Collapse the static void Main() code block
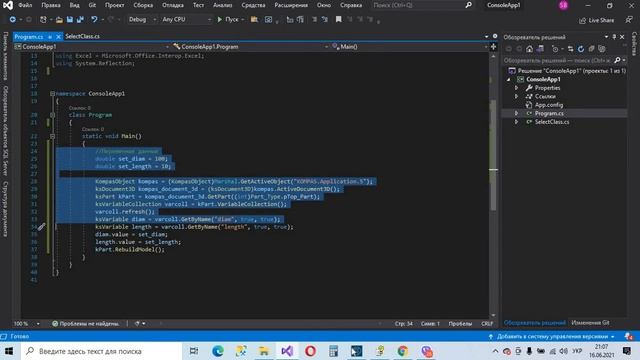Viewport: 640px width, 360px height. 52,136
